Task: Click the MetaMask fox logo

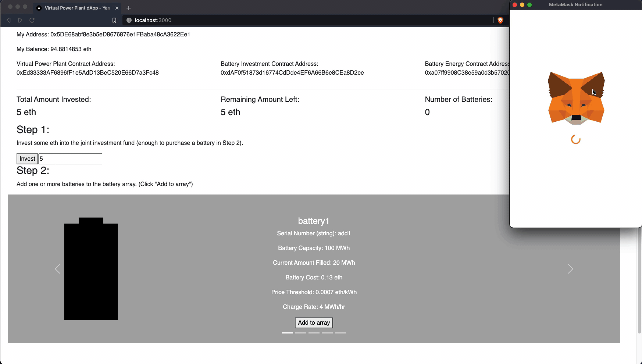Action: (576, 98)
